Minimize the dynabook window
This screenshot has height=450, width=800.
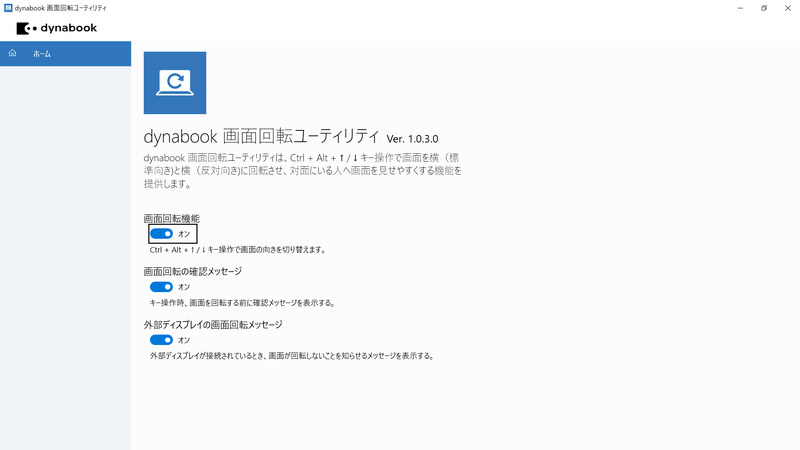click(x=740, y=8)
